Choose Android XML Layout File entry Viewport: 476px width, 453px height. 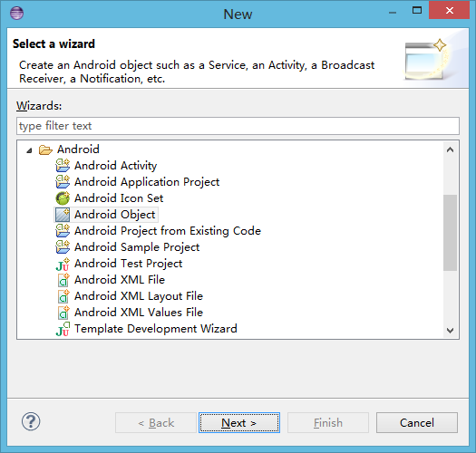tap(139, 296)
